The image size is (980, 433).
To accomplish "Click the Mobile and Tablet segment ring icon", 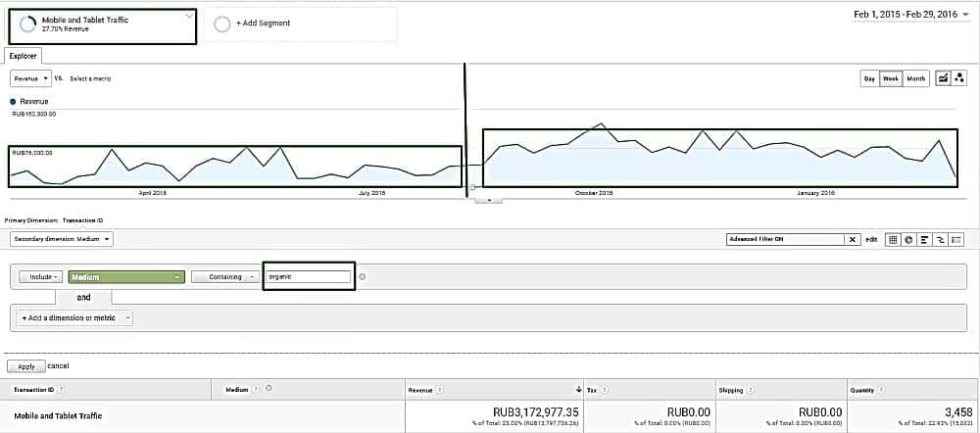I will coord(27,24).
